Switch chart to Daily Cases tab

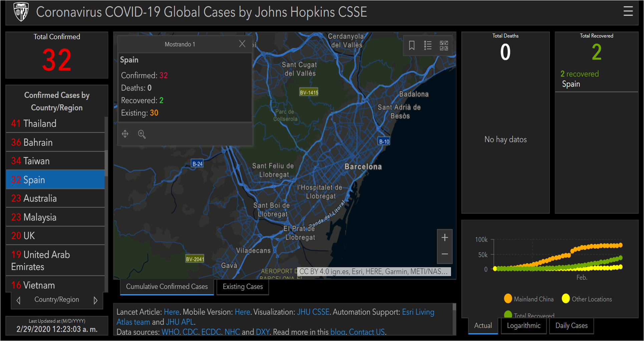[x=571, y=326]
